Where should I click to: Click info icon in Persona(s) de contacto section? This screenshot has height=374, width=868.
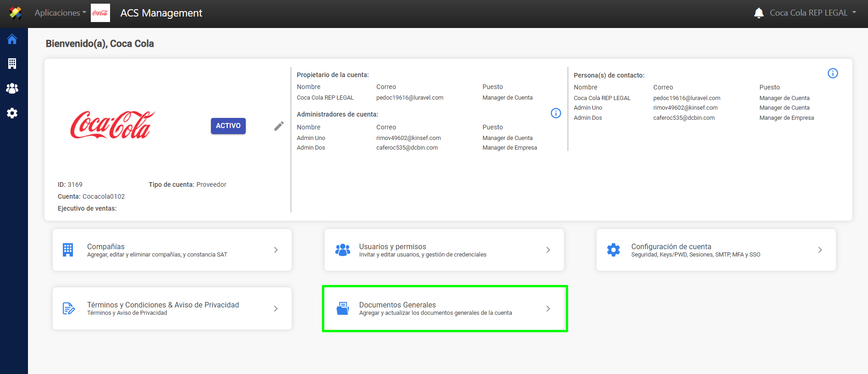point(833,73)
